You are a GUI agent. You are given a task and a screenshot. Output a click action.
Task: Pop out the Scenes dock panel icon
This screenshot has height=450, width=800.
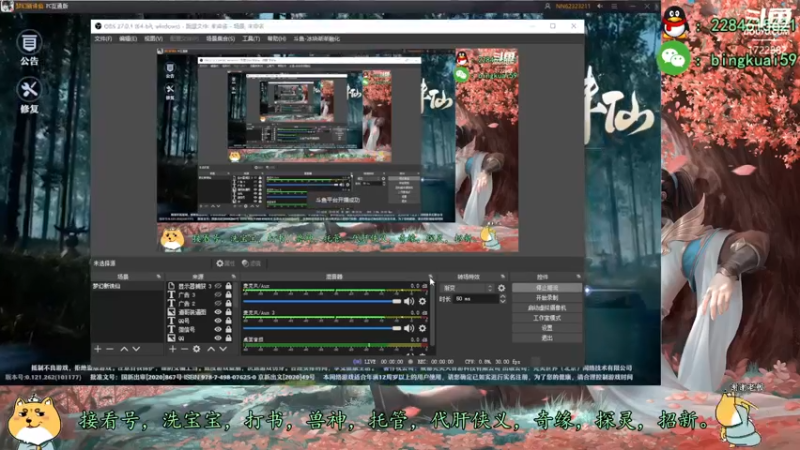159,277
